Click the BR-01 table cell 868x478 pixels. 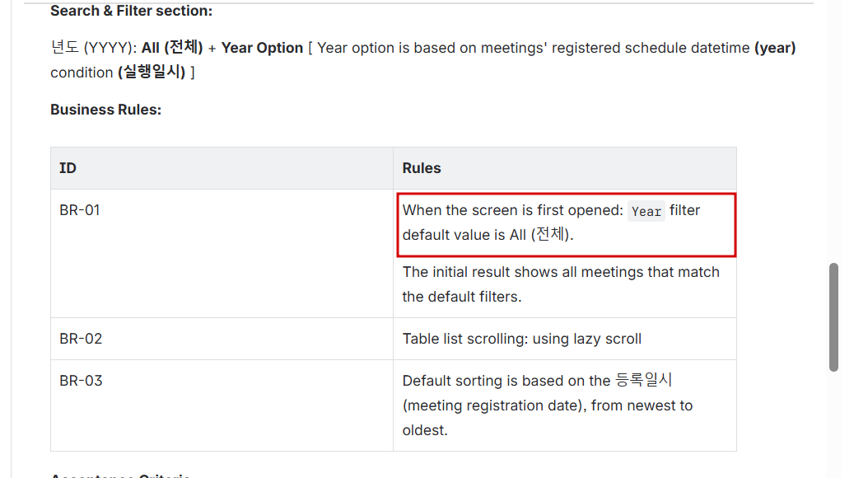(80, 210)
